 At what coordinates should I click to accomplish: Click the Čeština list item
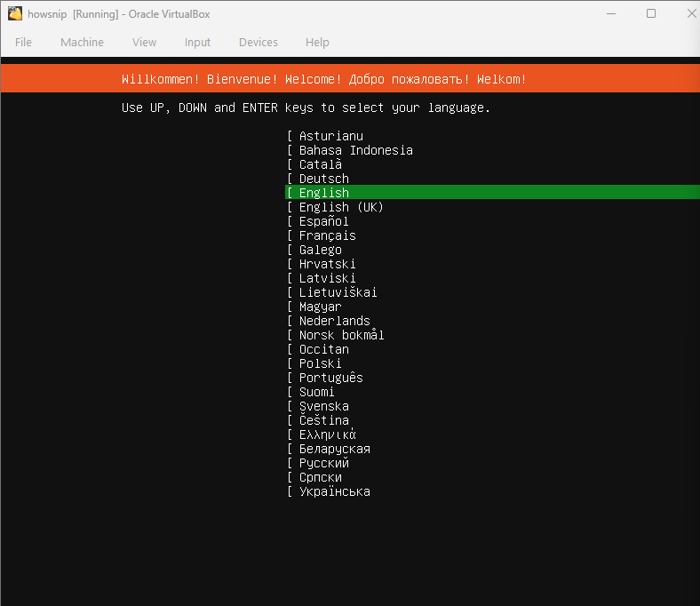[x=324, y=420]
